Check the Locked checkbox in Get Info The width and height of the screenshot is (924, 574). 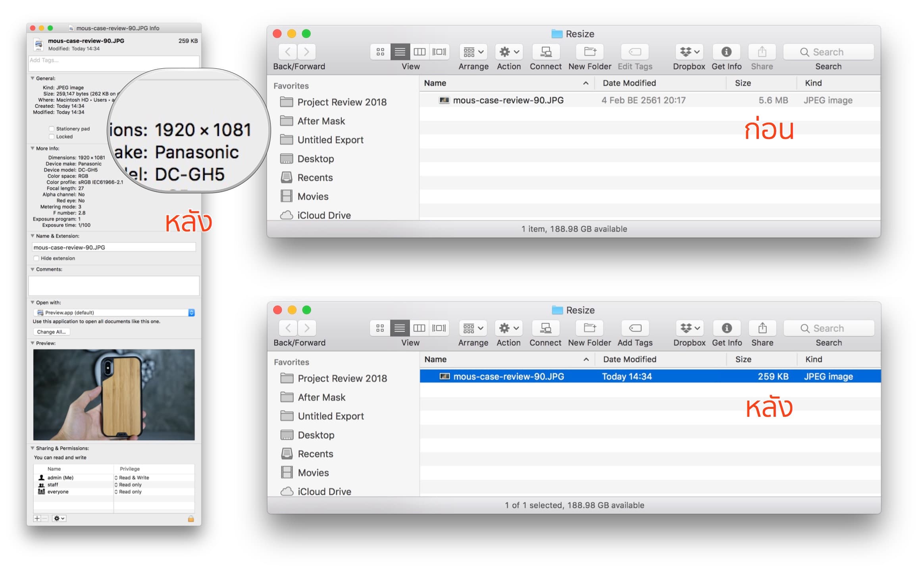[52, 136]
